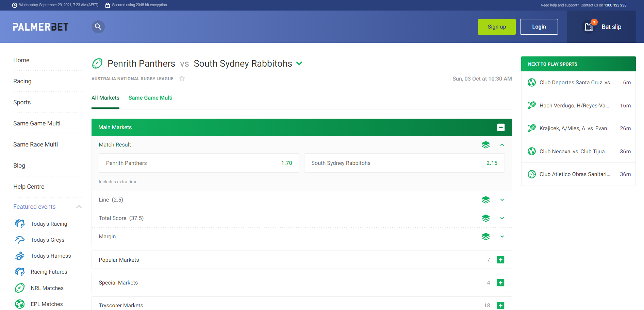This screenshot has width=644, height=310.
Task: Expand the Total Score (37.5) chevron
Action: click(x=502, y=218)
